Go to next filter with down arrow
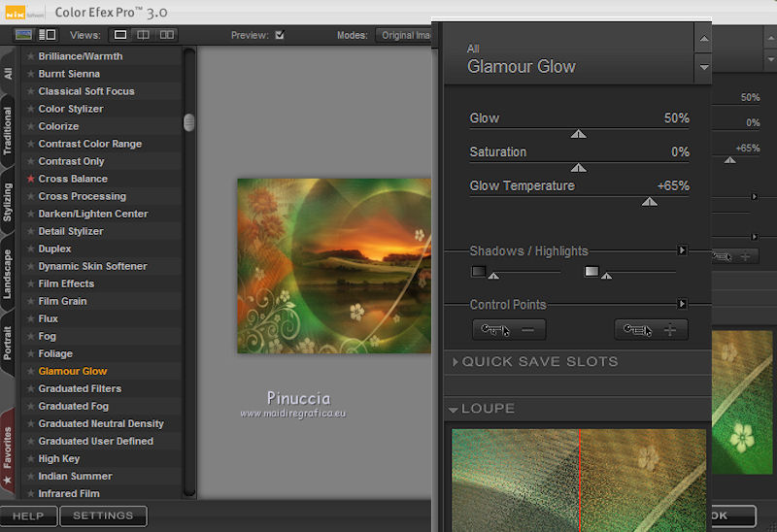This screenshot has height=532, width=777. [x=703, y=68]
